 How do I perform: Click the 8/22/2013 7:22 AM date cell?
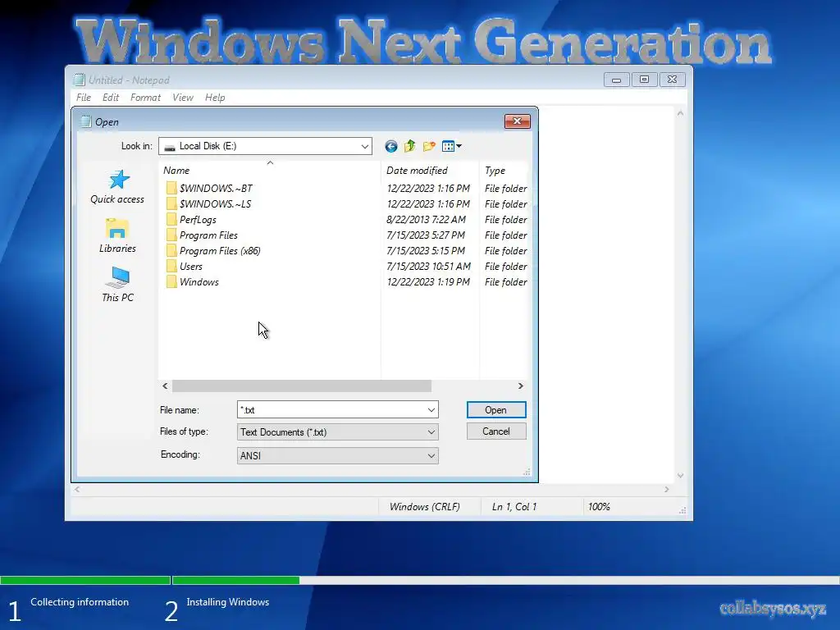[426, 220]
